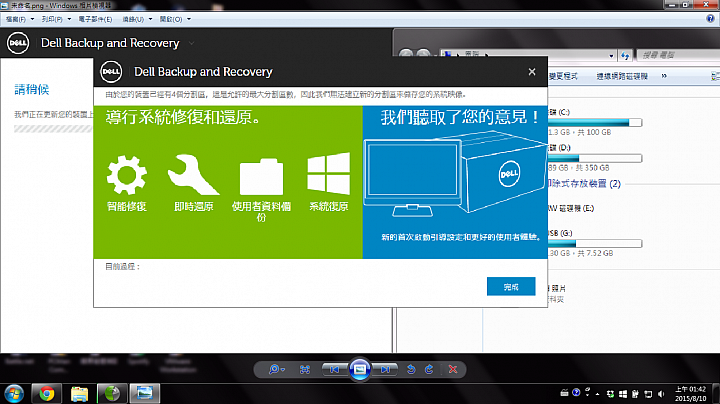Click the 電子郵件(E) menu item
The height and width of the screenshot is (404, 720).
[x=95, y=19]
